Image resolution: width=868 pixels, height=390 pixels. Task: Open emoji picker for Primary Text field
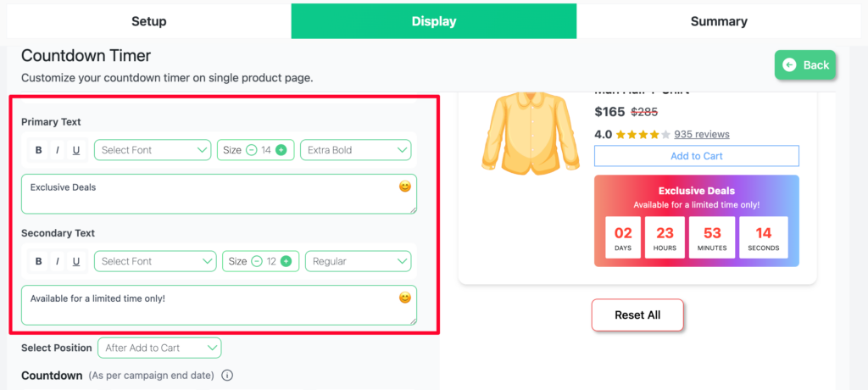pos(405,187)
